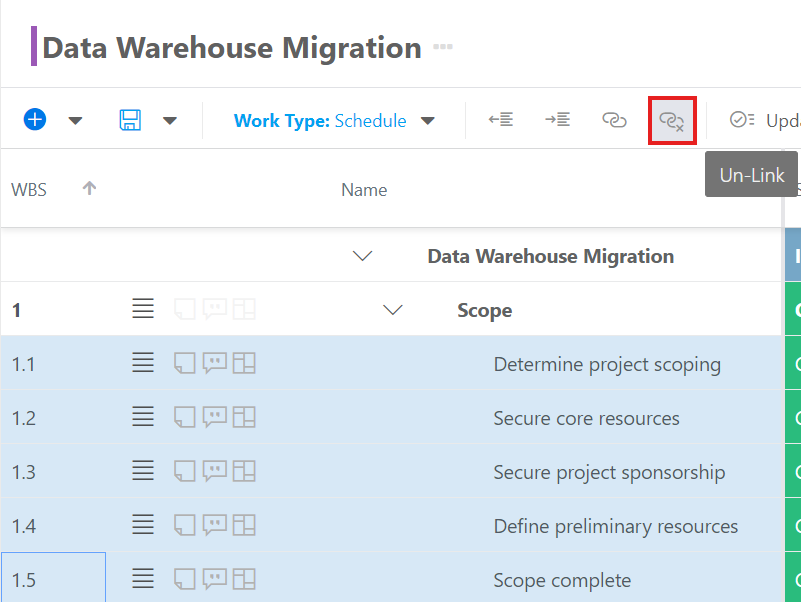Click the indent icon in toolbar
This screenshot has height=602, width=801.
click(x=557, y=120)
